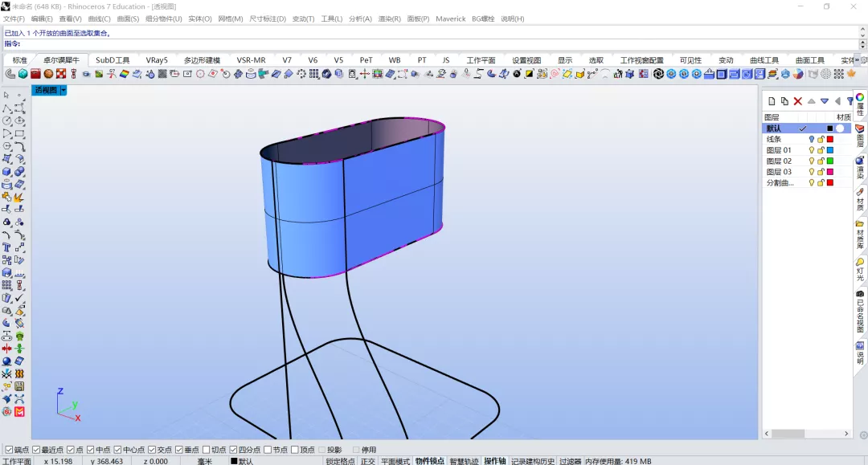The width and height of the screenshot is (868, 465).
Task: Click 记录建构历史 in status bar
Action: [533, 461]
